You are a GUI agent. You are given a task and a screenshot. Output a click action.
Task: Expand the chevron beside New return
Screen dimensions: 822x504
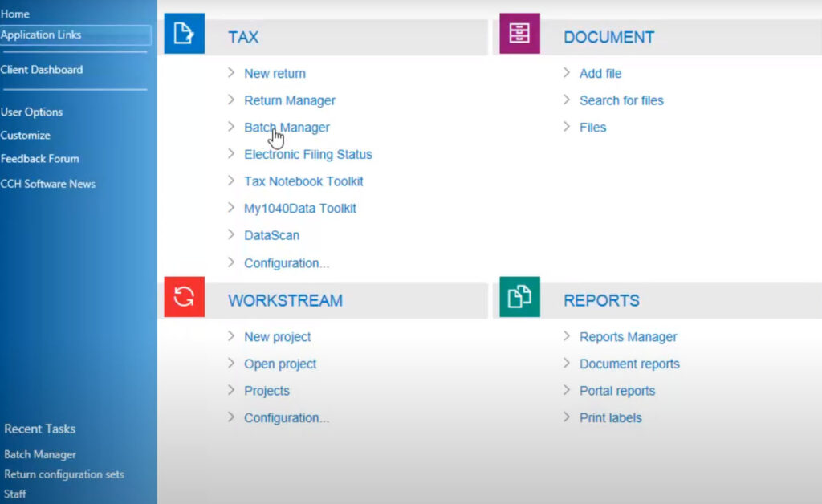(231, 73)
